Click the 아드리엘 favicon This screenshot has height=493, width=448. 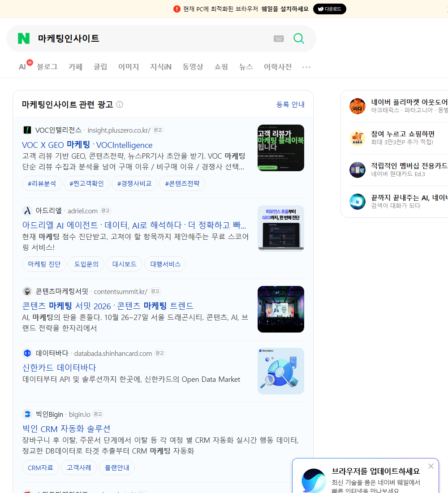(27, 211)
